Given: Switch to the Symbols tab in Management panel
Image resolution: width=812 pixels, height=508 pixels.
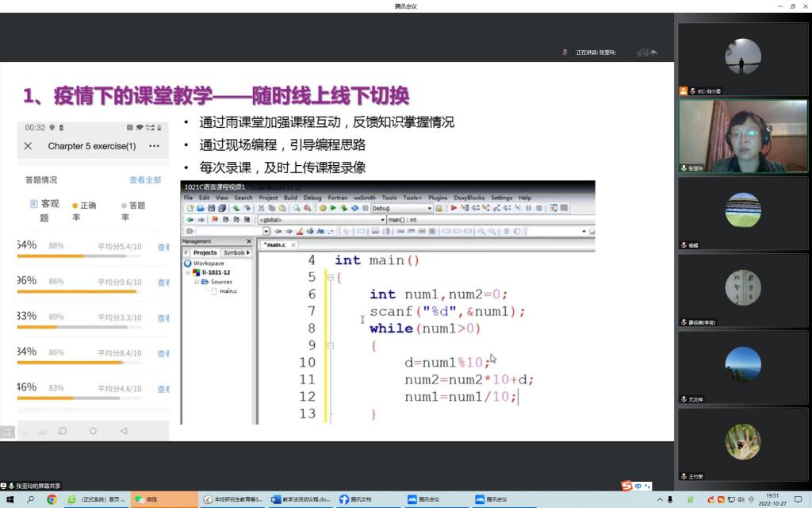Looking at the screenshot, I should pyautogui.click(x=235, y=252).
